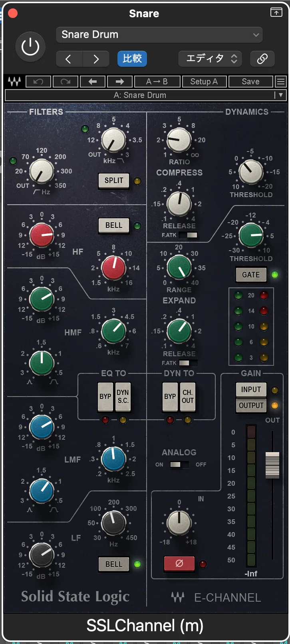290x644 pixels.
Task: Click the previous preset left arrow in Waves toolbar
Action: pos(93,82)
